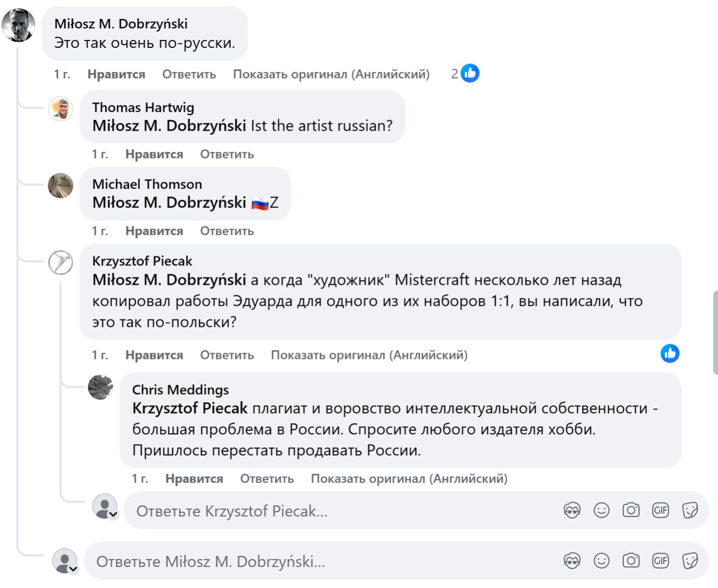Like Thomas Hartwig's comment via Нравится
The width and height of the screenshot is (718, 588).
(154, 154)
